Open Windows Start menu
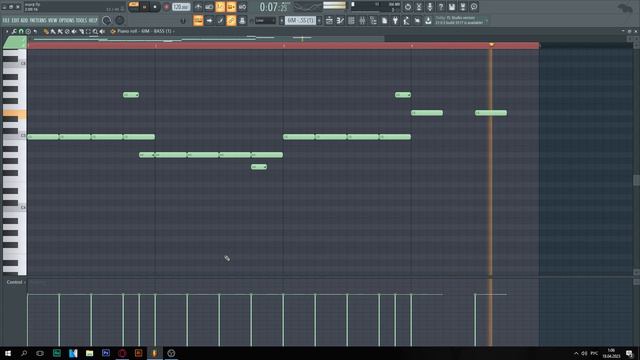Screen dimensions: 640x360 pos(8,353)
